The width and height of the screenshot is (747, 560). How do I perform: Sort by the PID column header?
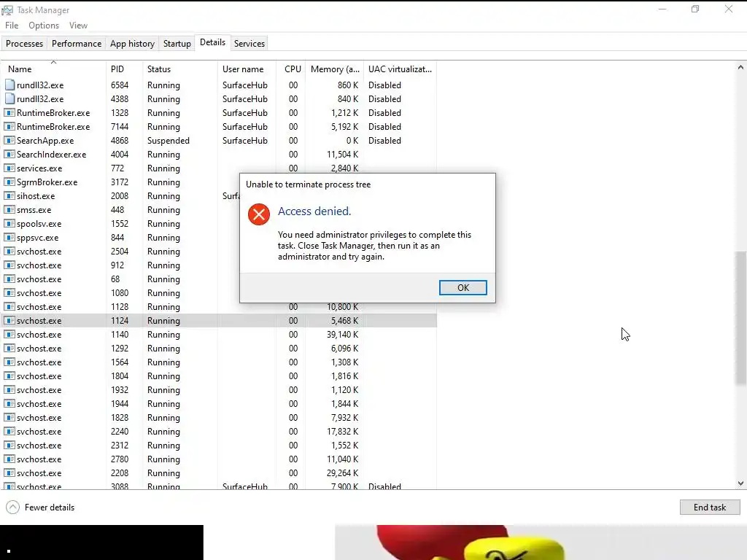(124, 69)
